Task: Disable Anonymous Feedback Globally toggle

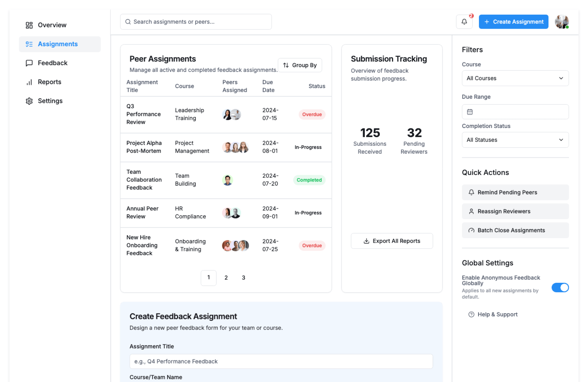Action: [560, 287]
